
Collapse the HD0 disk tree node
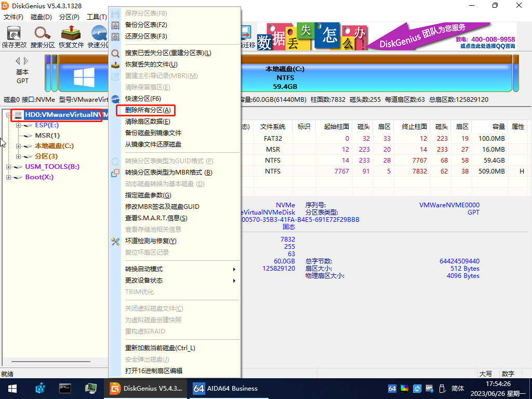click(x=8, y=115)
